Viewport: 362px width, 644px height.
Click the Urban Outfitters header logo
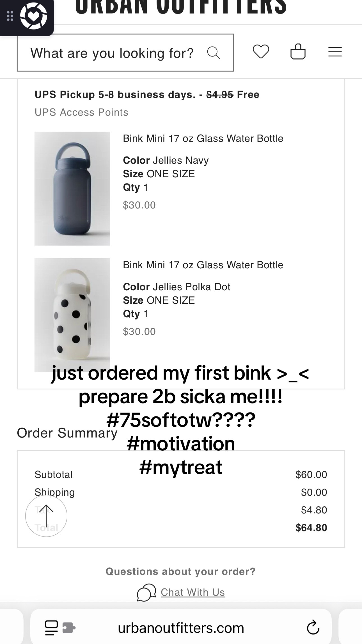181,7
